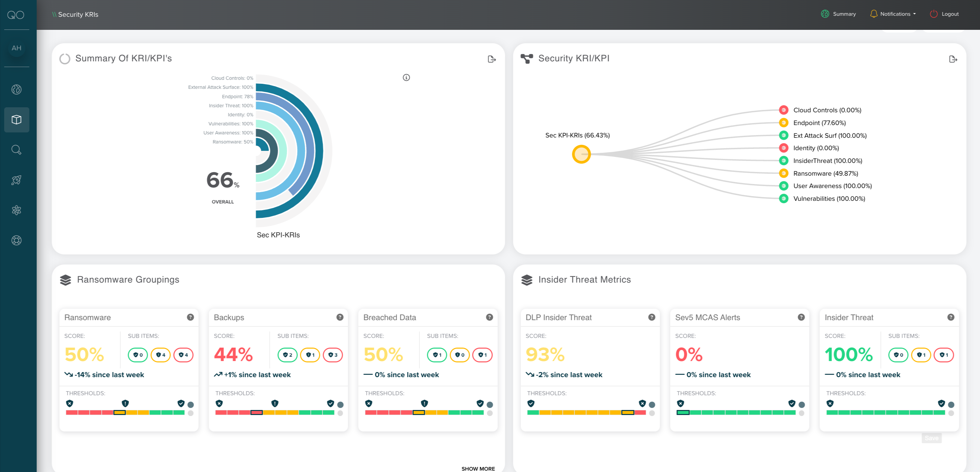The width and height of the screenshot is (980, 472).
Task: Click the info icon beside the radial chart
Action: coord(406,78)
